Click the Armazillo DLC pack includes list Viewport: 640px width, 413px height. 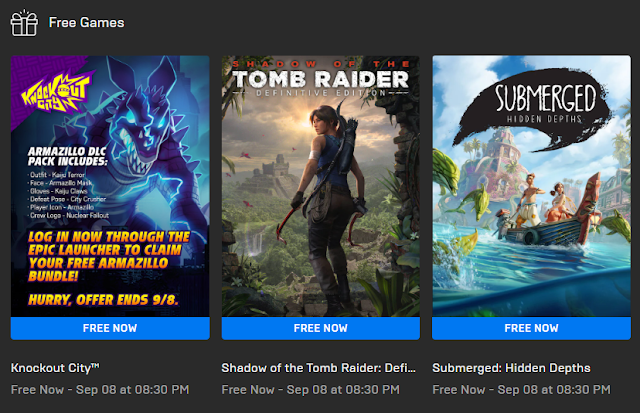pyautogui.click(x=69, y=183)
